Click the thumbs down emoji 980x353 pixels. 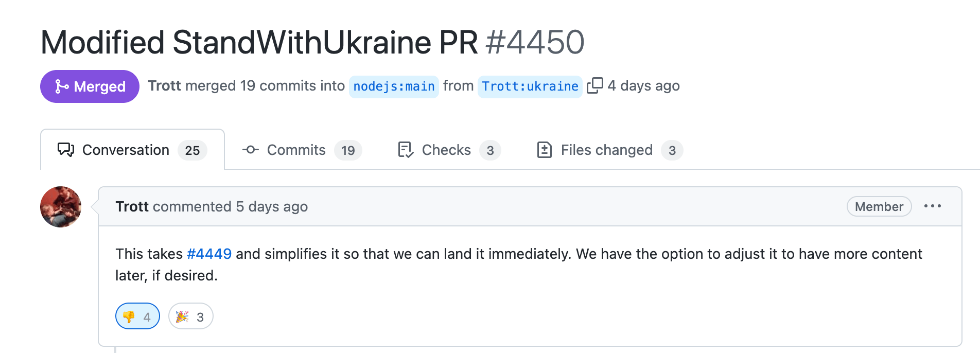pos(129,316)
